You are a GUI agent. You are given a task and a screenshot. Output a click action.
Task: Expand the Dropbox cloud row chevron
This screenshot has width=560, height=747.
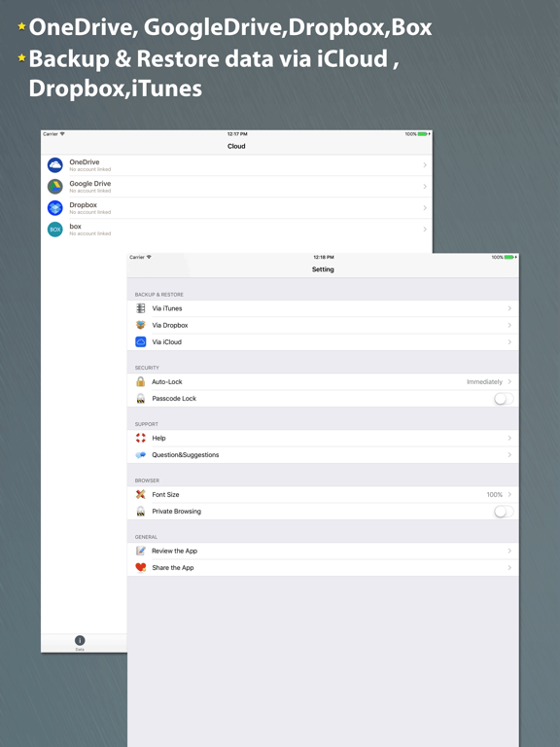click(x=425, y=208)
